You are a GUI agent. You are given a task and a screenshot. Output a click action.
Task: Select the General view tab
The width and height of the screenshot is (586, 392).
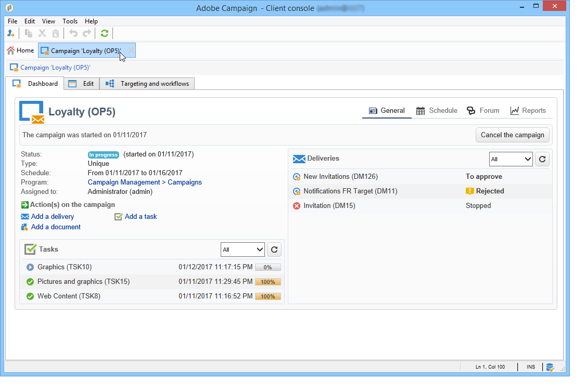click(387, 111)
